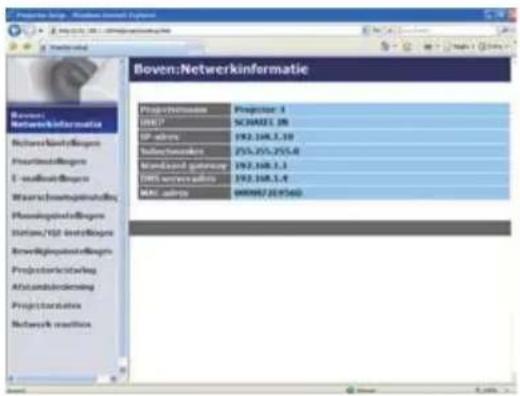Click the Projectornaam label cell
Viewport: 520px width, 396px height.
click(x=184, y=110)
